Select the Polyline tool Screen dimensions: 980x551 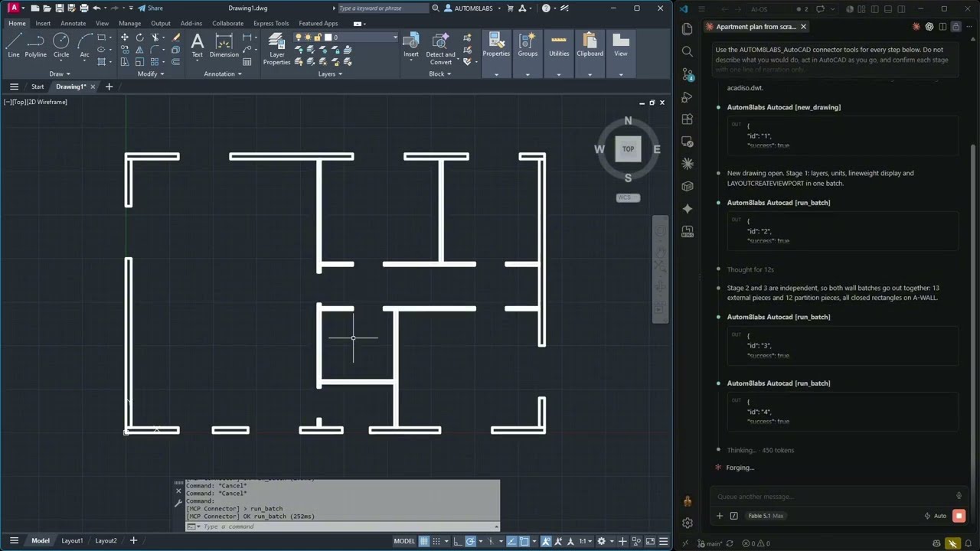(x=35, y=45)
